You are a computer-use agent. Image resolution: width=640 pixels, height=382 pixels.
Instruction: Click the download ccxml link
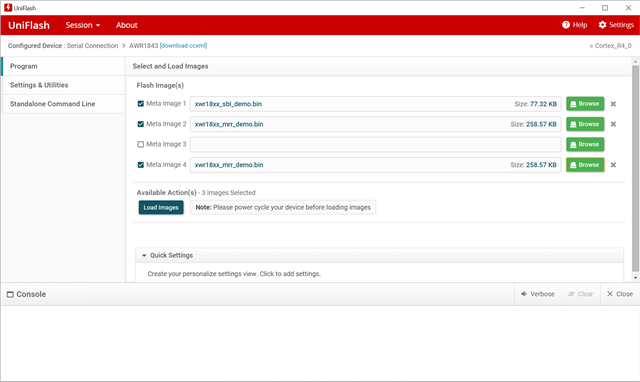pos(183,46)
